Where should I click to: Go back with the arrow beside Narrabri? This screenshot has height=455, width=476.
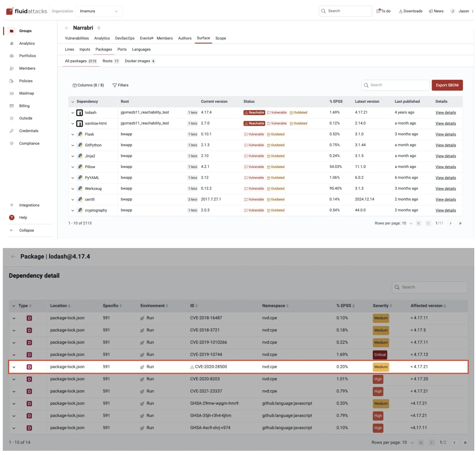(x=67, y=28)
